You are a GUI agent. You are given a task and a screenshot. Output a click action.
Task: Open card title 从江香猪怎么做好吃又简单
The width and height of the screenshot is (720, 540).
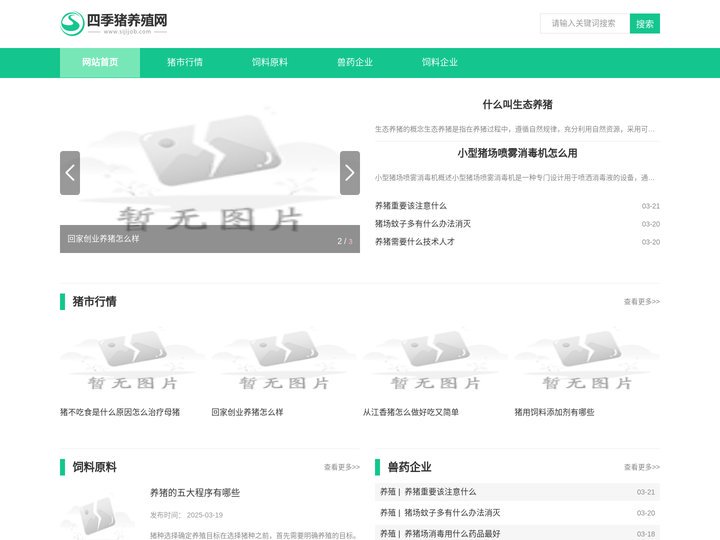click(x=411, y=412)
